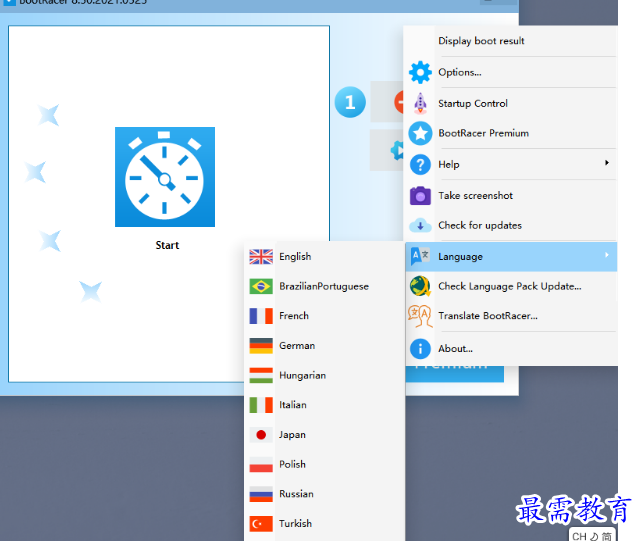The height and width of the screenshot is (541, 640).
Task: Click the Brazilian flag icon
Action: 261,286
